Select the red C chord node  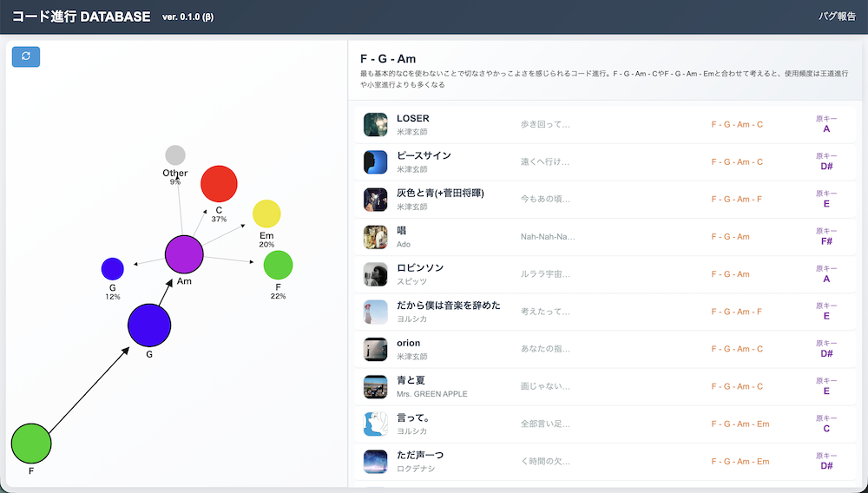coord(219,184)
